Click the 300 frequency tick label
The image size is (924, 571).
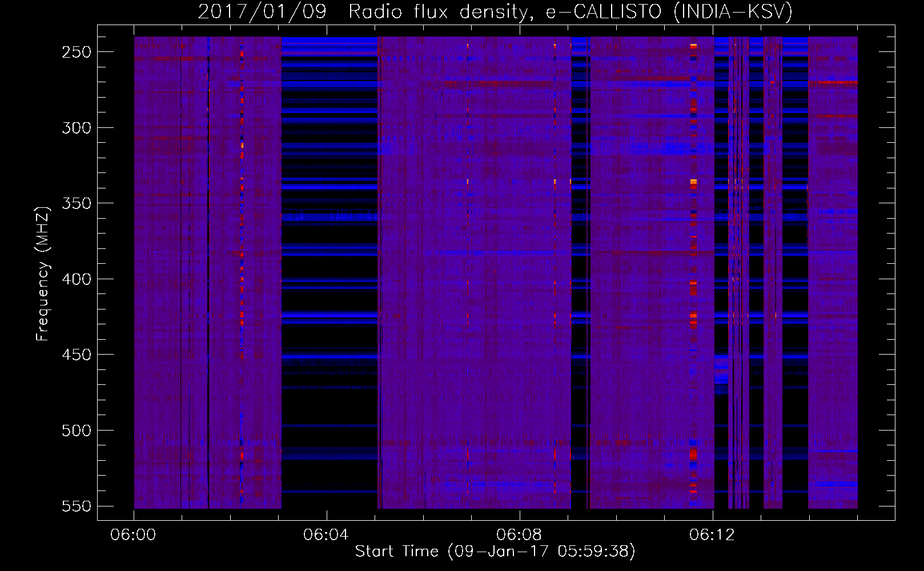[77, 128]
